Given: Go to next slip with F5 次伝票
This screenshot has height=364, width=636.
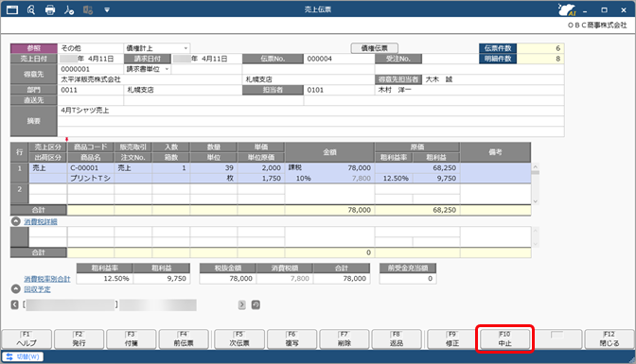Looking at the screenshot, I should point(239,338).
